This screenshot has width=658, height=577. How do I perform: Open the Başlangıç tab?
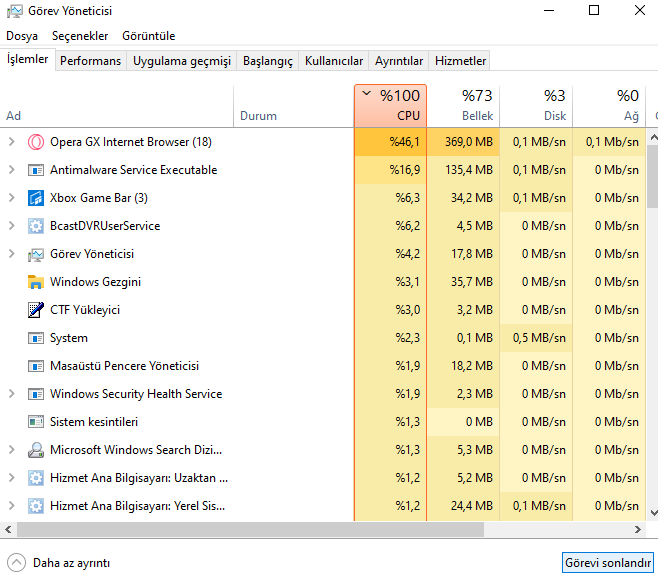[268, 61]
